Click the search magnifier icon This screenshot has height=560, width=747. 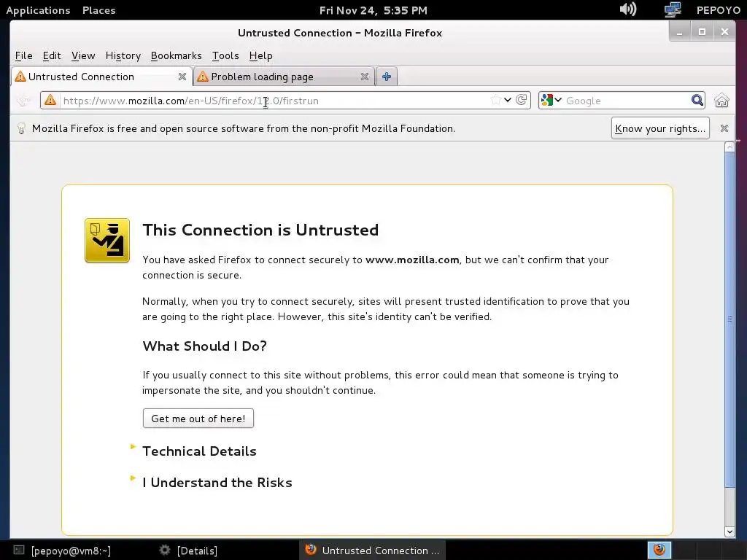pos(697,100)
